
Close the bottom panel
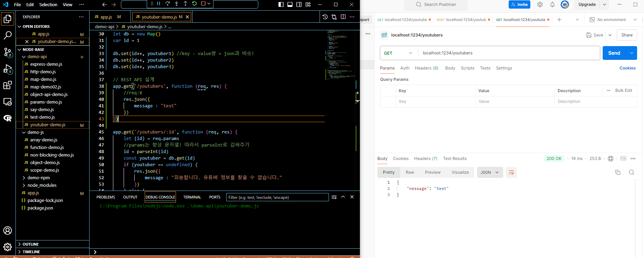coord(352,197)
